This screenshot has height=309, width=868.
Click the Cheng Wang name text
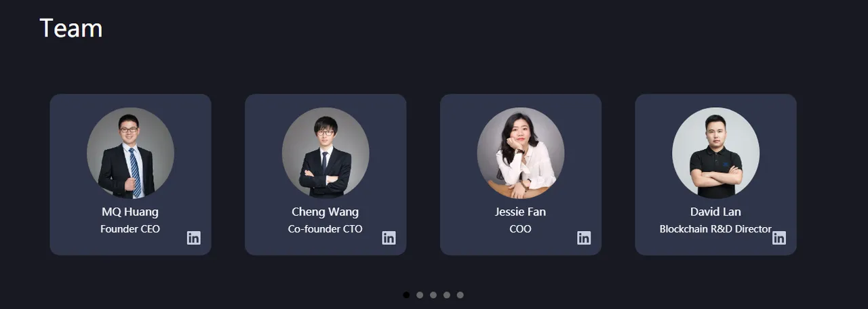[325, 212]
